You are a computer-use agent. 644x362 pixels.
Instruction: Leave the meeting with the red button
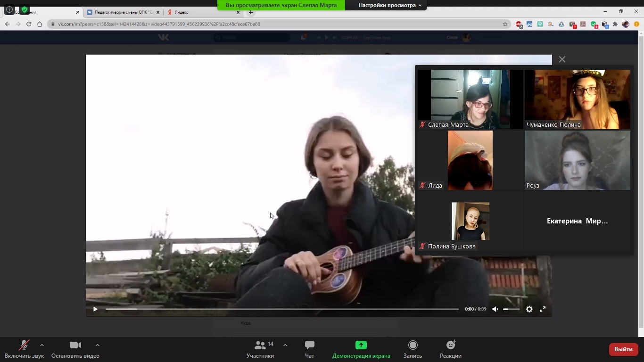623,349
